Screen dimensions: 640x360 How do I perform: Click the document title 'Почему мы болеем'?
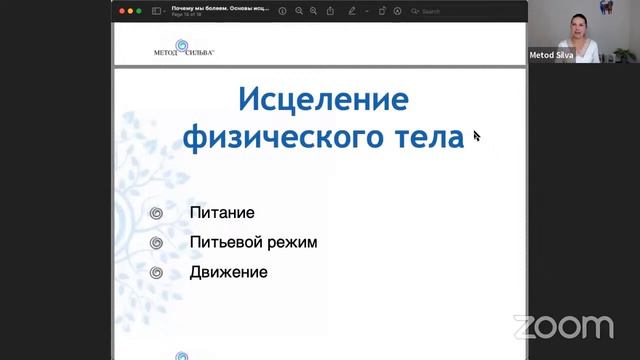[220, 8]
